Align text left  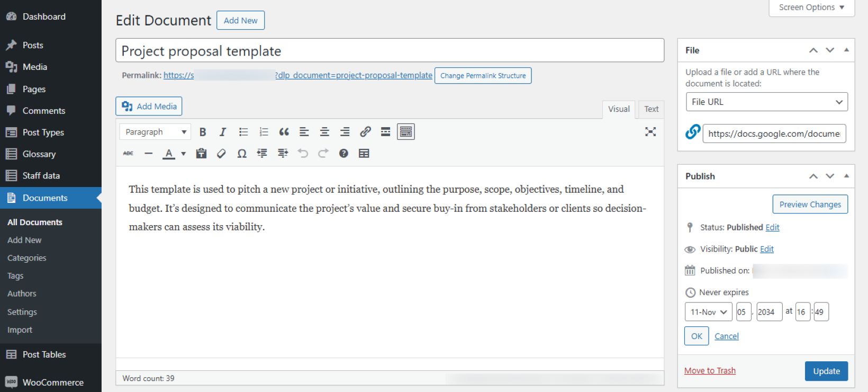[x=304, y=132]
